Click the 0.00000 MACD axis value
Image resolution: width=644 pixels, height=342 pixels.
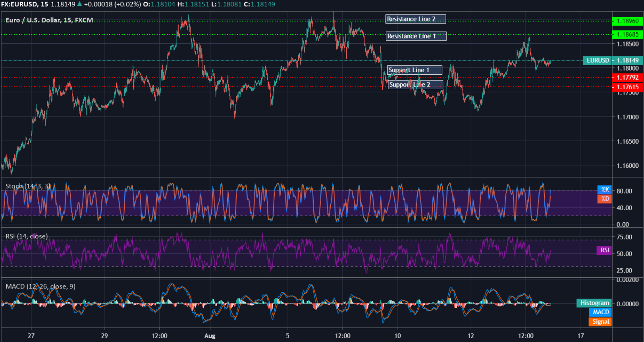point(628,304)
